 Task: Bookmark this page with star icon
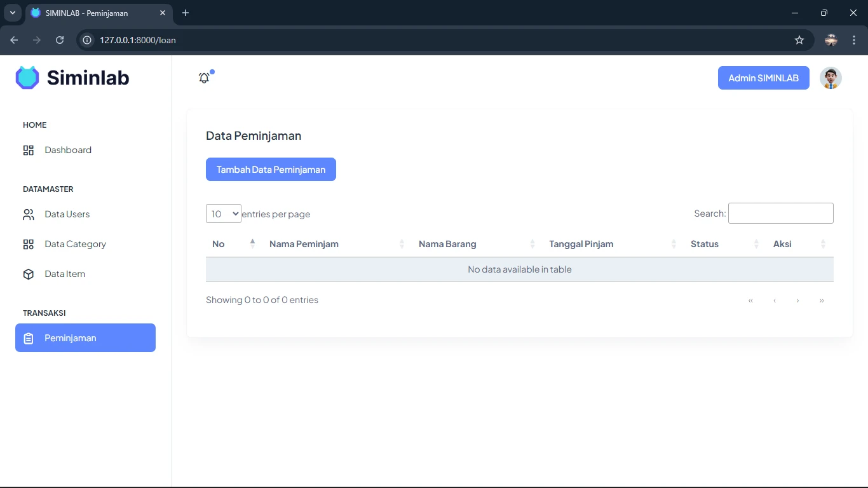(799, 40)
